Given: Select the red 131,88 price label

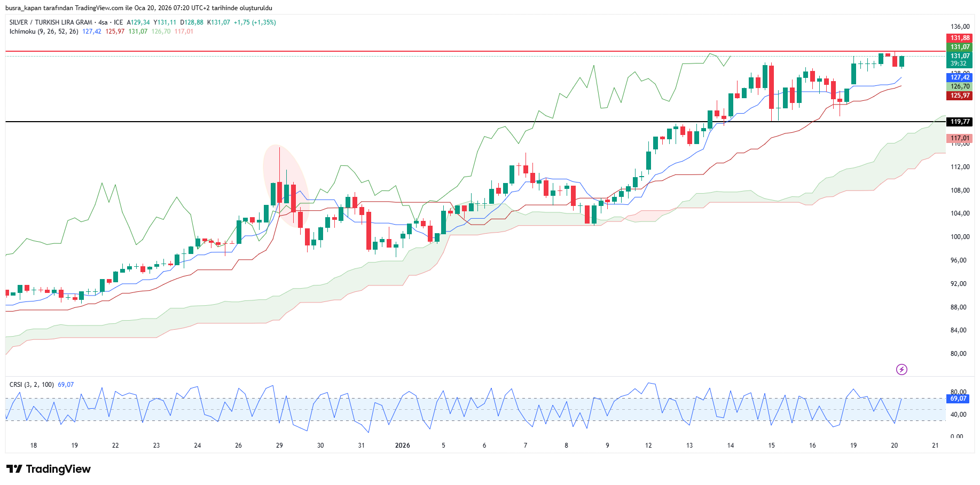Looking at the screenshot, I should (959, 38).
